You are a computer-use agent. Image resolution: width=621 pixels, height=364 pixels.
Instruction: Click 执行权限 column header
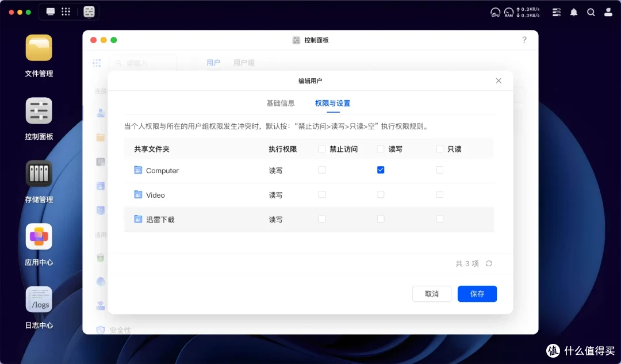[x=283, y=150]
